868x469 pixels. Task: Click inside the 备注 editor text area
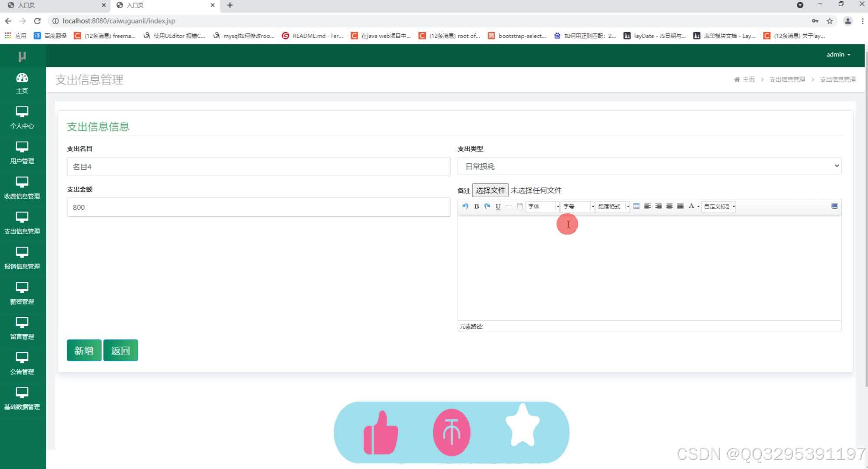click(649, 268)
